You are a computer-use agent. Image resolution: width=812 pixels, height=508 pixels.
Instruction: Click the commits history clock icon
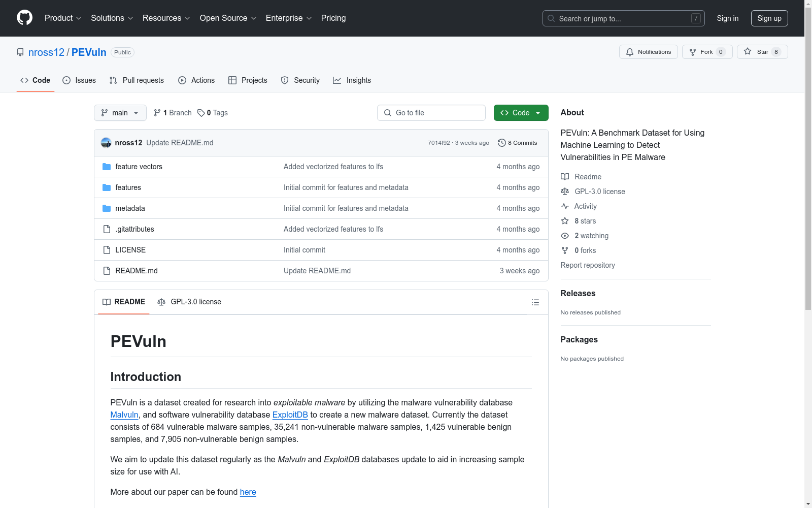coord(502,143)
